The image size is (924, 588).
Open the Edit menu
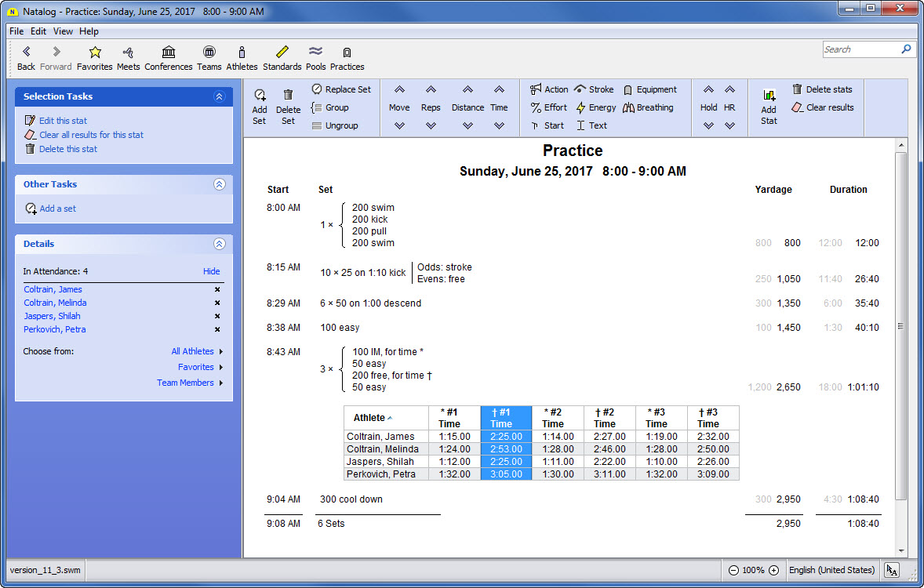(x=38, y=31)
